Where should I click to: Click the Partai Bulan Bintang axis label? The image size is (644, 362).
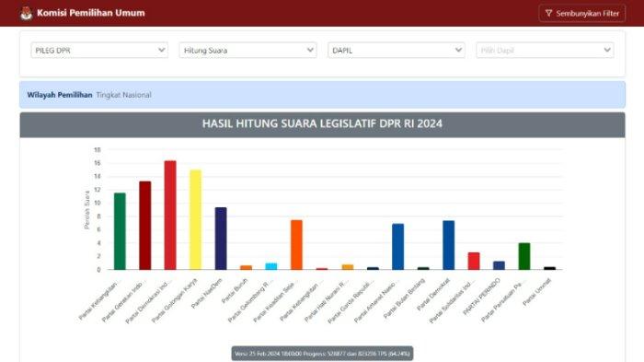[405, 298]
